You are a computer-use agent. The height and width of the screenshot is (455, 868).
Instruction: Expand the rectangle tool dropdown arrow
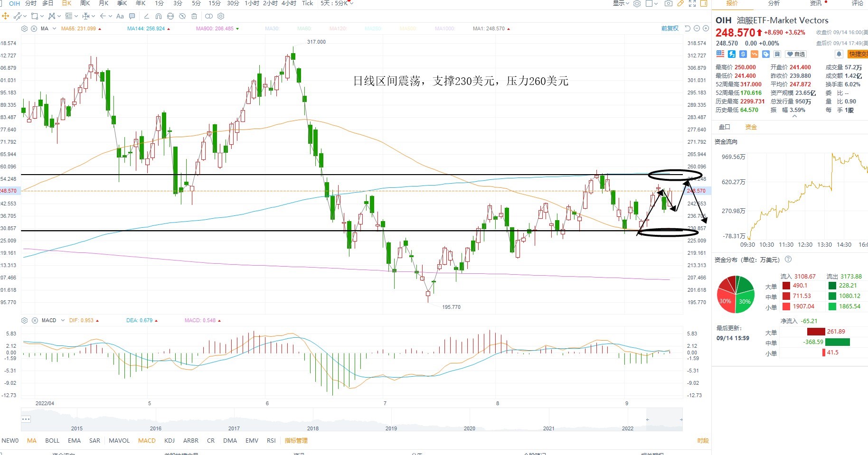[42, 16]
